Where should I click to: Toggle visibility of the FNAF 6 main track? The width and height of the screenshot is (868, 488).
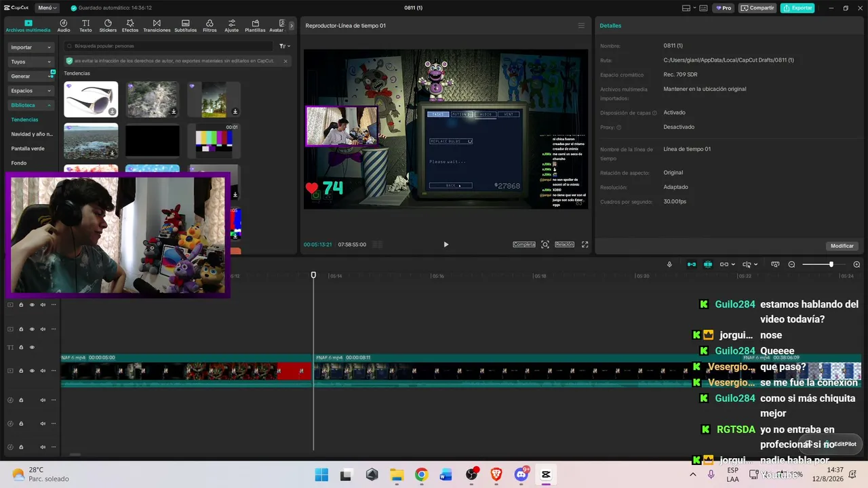point(32,371)
